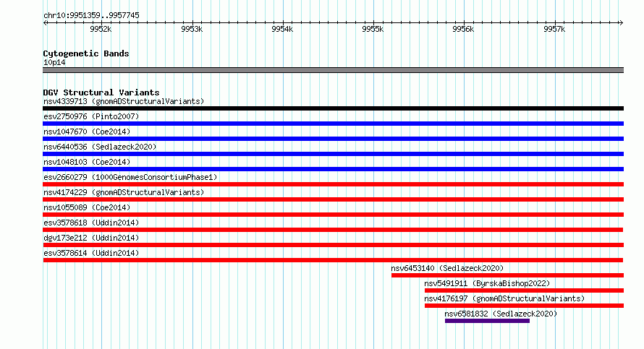The image size is (644, 349).
Task: Click the 9954k ruler mark
Action: (x=282, y=29)
